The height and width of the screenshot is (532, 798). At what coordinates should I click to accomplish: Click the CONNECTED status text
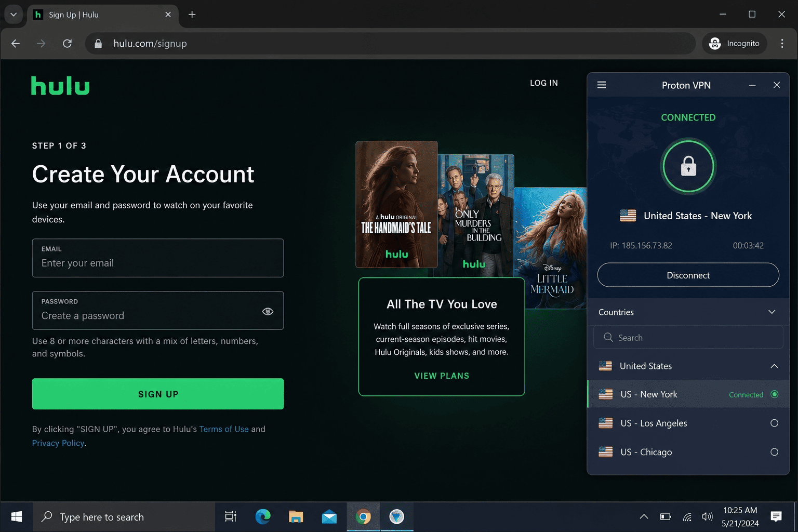point(688,117)
